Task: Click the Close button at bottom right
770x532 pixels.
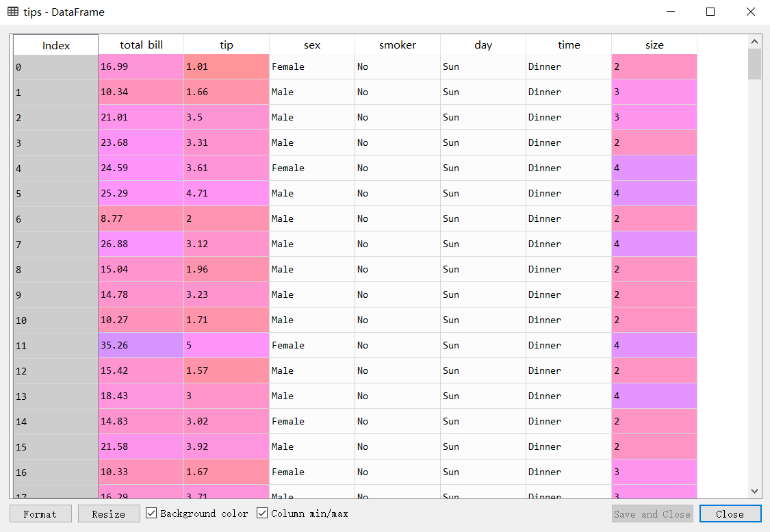Action: pos(730,514)
